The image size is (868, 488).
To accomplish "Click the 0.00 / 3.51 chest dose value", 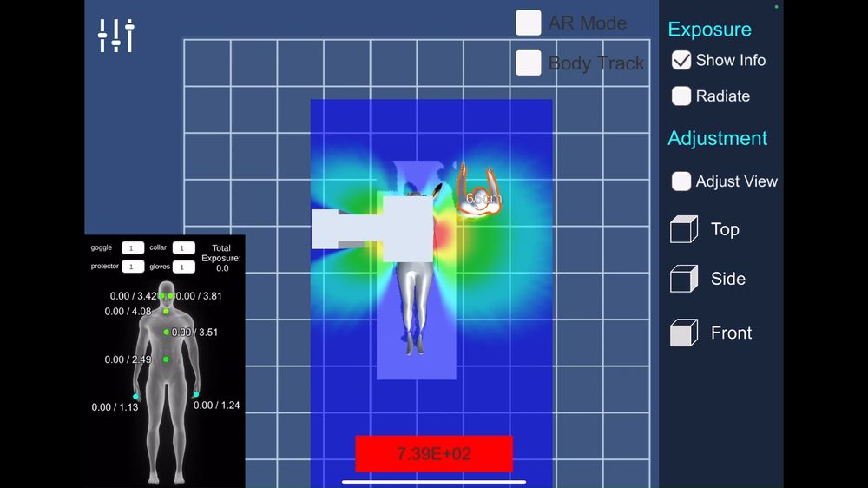I will click(194, 333).
